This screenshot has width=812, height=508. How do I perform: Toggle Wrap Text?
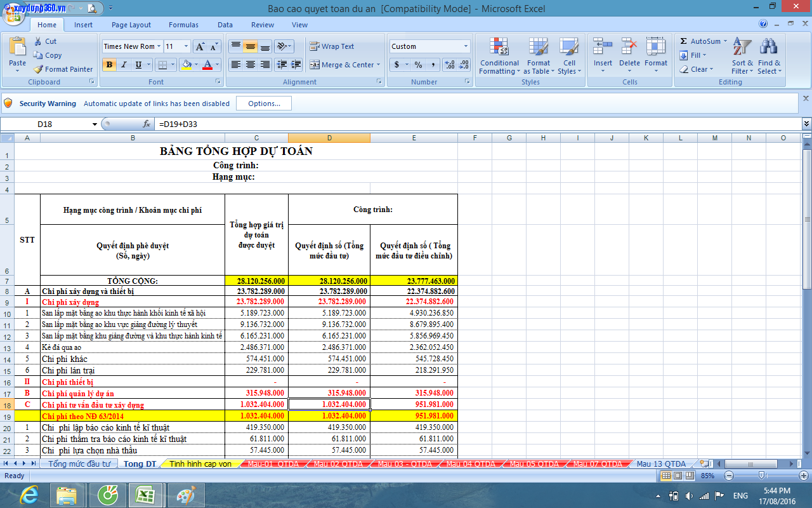coord(332,46)
